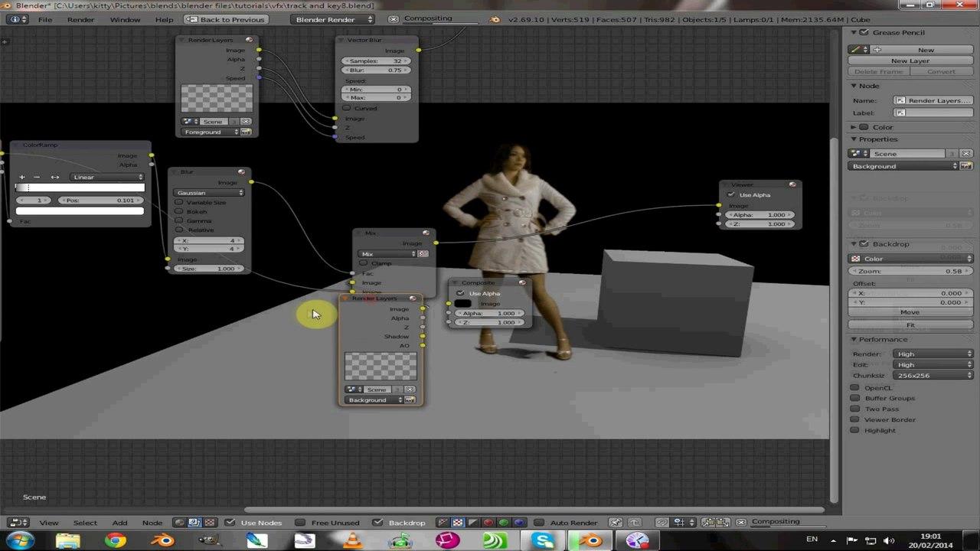Open the File menu
980x551 pixels.
[x=45, y=19]
